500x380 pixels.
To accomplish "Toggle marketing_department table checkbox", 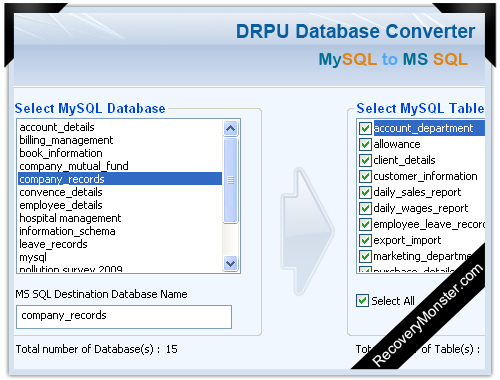I will (x=365, y=256).
